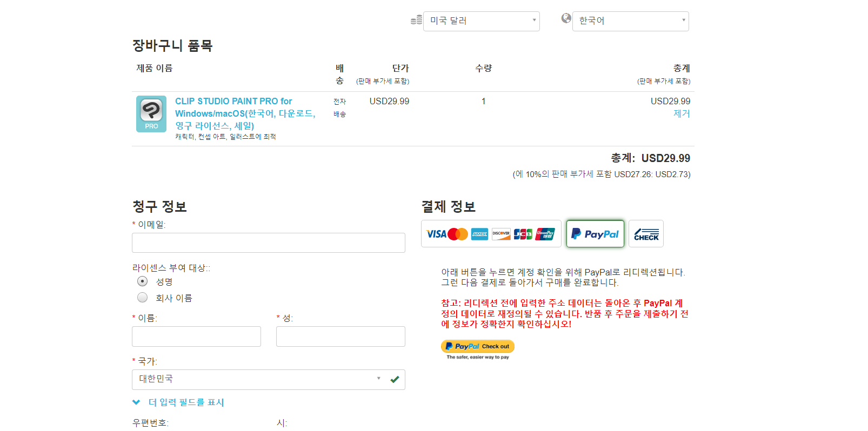
Task: Click the 전자 배송 delivery text
Action: pos(339,107)
